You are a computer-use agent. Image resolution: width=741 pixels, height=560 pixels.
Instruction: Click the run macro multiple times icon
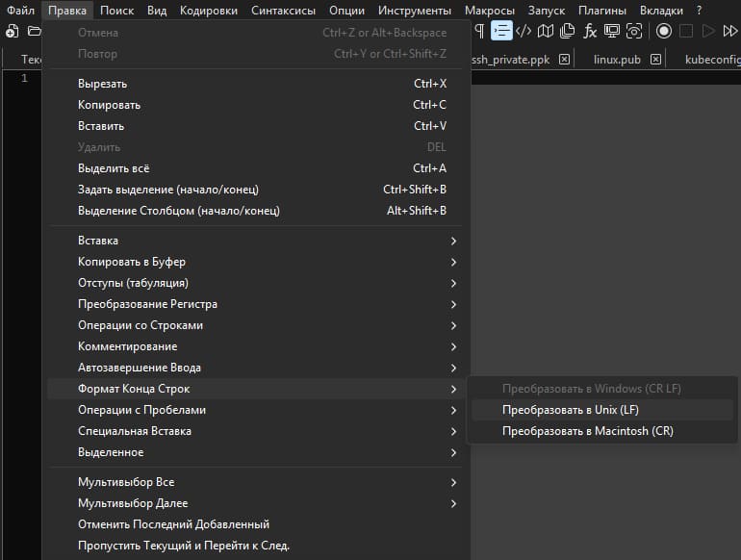click(729, 31)
